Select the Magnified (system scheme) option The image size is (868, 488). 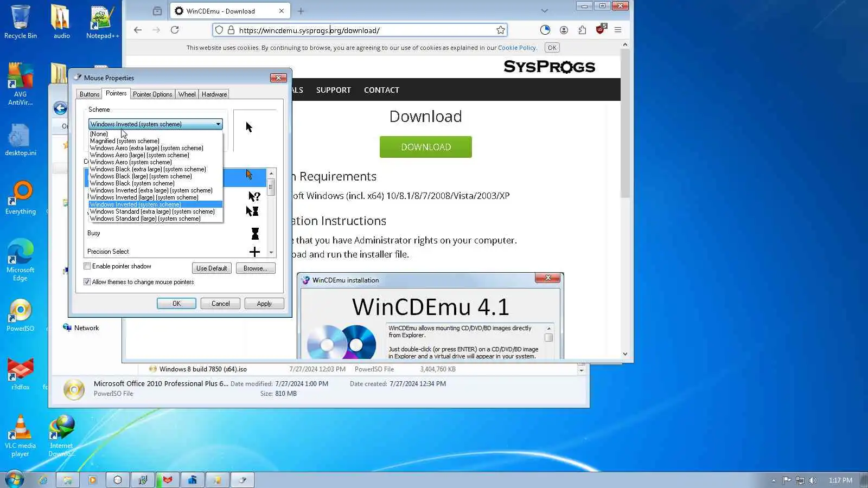(x=156, y=141)
